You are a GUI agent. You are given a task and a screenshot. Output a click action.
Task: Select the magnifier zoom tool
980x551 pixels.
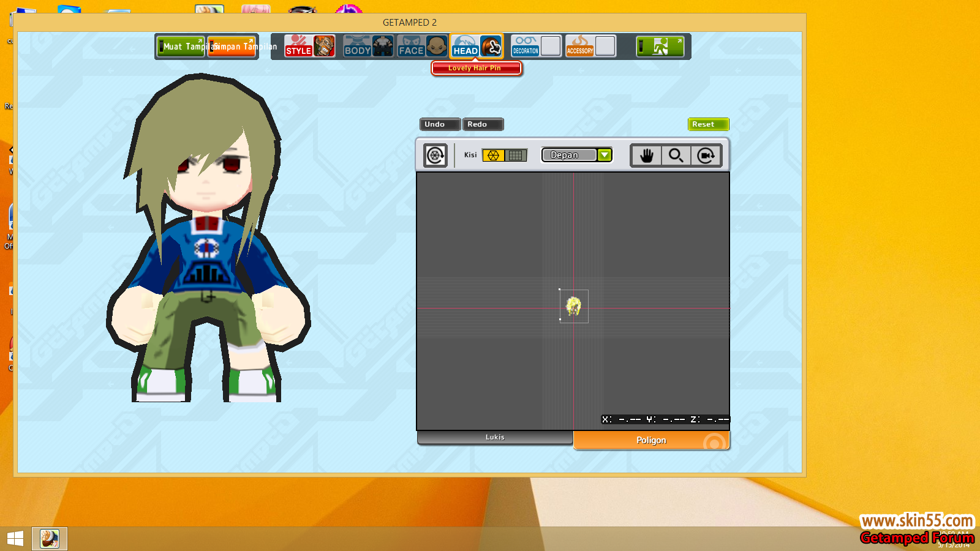point(676,156)
